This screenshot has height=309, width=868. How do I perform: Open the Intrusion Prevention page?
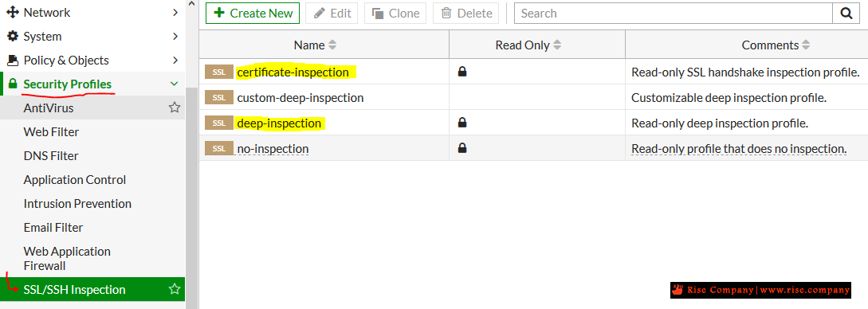pos(77,203)
